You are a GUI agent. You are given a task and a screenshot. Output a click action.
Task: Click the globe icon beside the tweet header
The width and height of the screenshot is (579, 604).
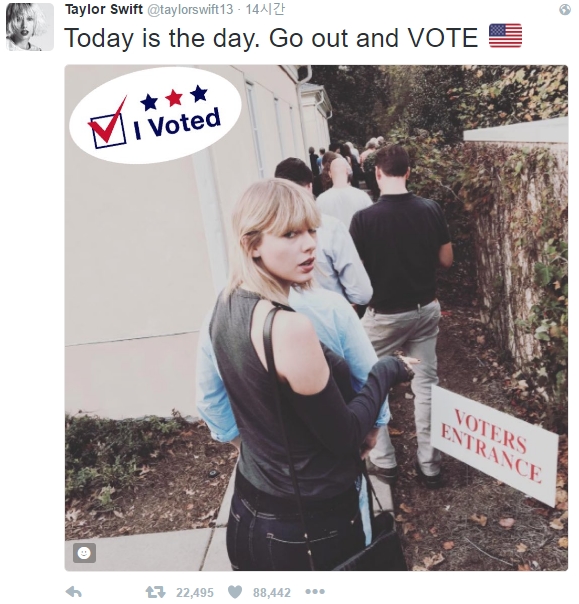(x=565, y=10)
